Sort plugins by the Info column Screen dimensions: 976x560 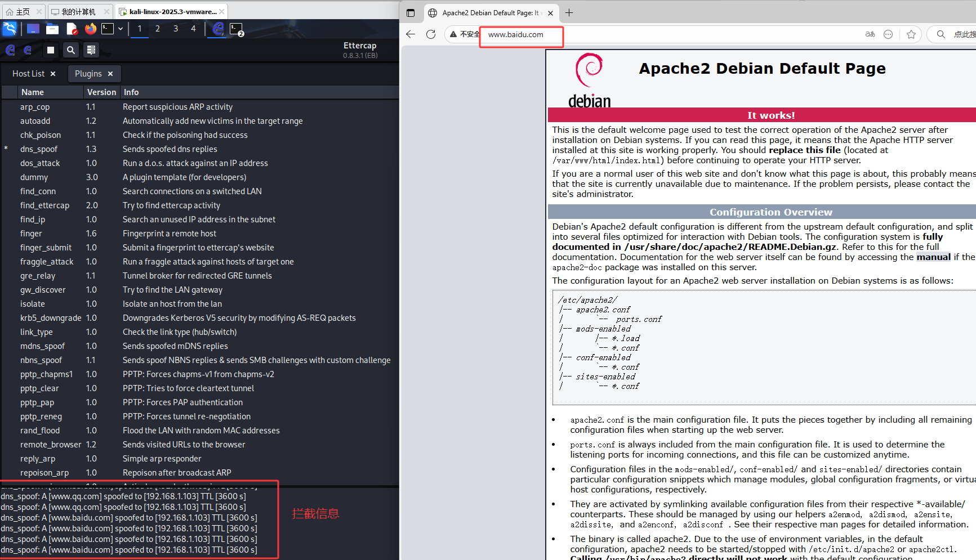coord(259,92)
